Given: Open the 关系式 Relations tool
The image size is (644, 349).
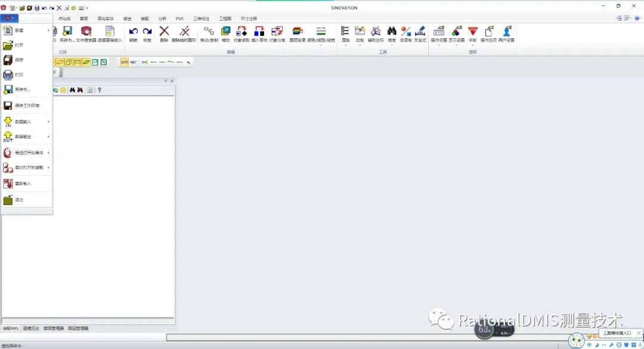Looking at the screenshot, I should pos(420,34).
